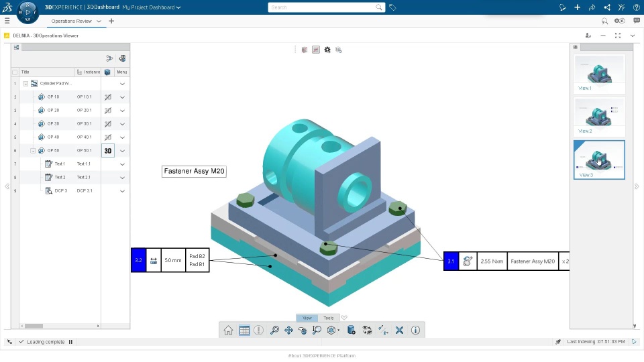Open the widget chevron menu at top right
The height and width of the screenshot is (362, 644).
(x=633, y=36)
